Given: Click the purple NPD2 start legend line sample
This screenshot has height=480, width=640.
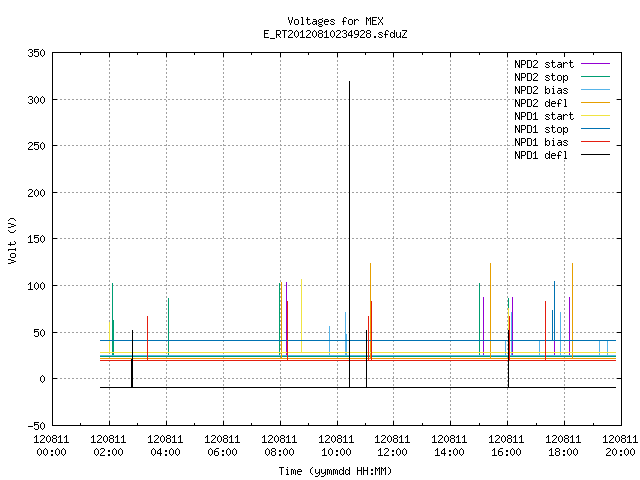Looking at the screenshot, I should 596,64.
